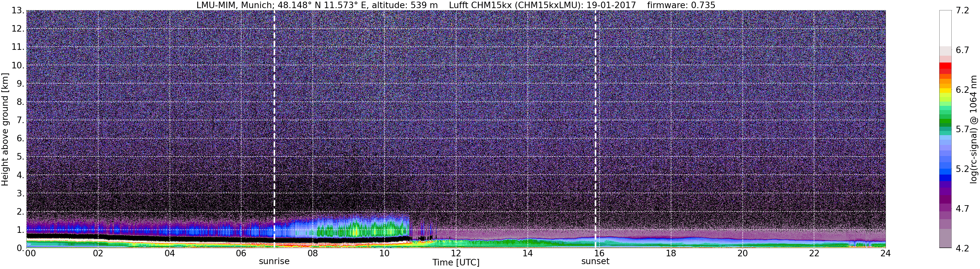Click the time axis tick '10'
This screenshot has height=269, width=980.
(384, 253)
